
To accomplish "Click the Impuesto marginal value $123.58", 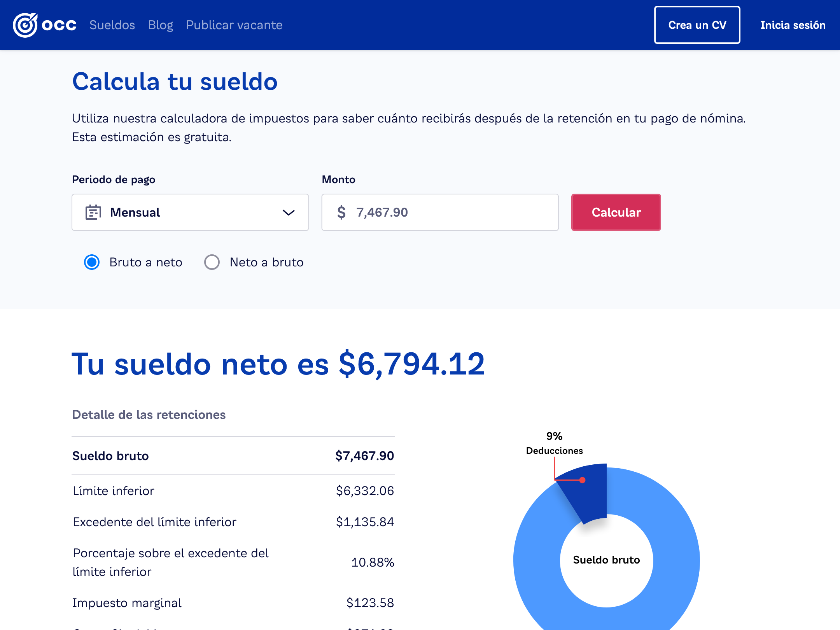I will 370,603.
